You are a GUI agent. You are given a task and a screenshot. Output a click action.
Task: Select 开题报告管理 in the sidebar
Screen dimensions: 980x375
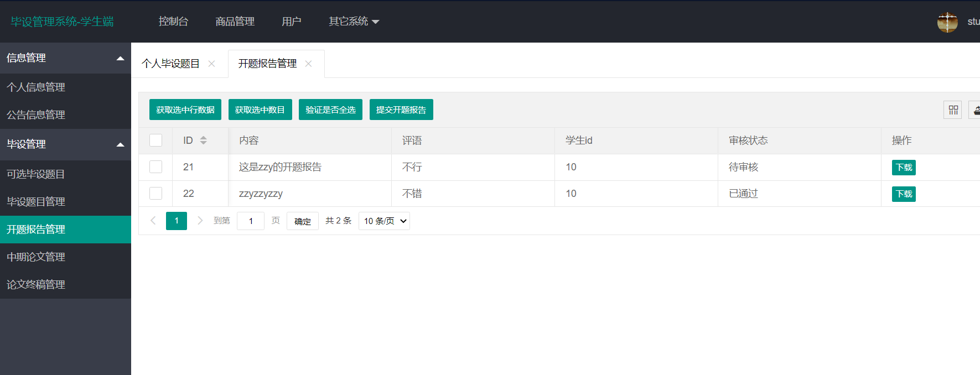coord(65,229)
